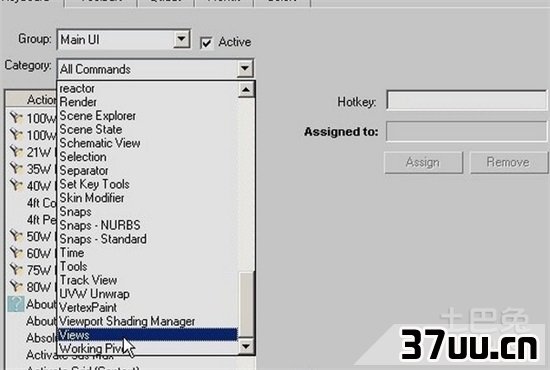The height and width of the screenshot is (370, 550).
Task: Click the light icon beside 40W action
Action: [16, 185]
